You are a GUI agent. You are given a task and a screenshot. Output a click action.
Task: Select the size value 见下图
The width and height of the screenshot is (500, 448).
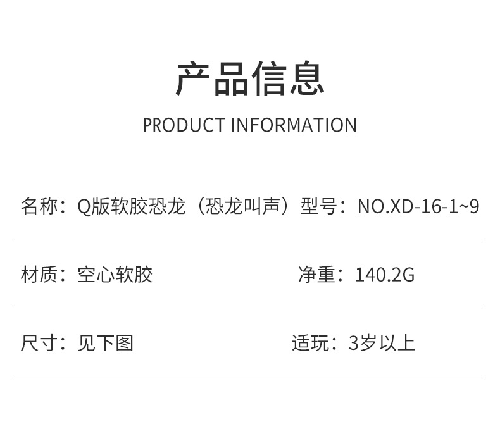click(106, 343)
